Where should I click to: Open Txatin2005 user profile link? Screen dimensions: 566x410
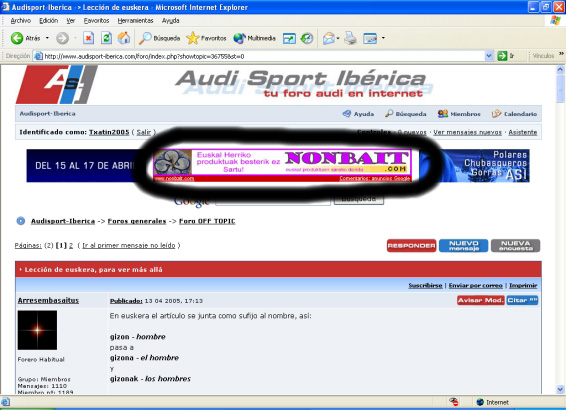109,132
